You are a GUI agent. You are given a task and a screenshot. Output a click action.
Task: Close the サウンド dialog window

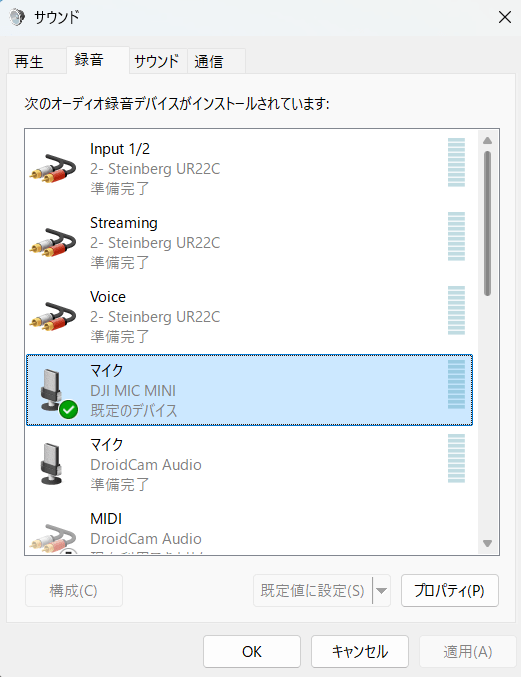pos(505,17)
